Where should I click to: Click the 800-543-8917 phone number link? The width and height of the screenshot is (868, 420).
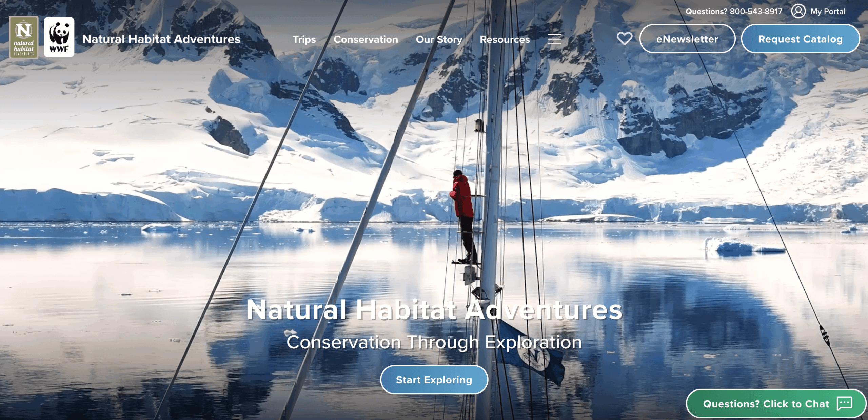tap(756, 12)
